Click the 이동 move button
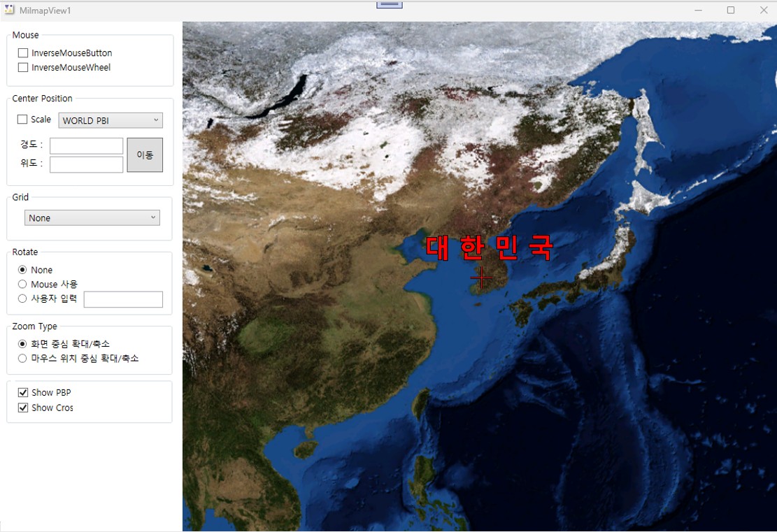Screen dimensions: 777x532 pos(145,155)
